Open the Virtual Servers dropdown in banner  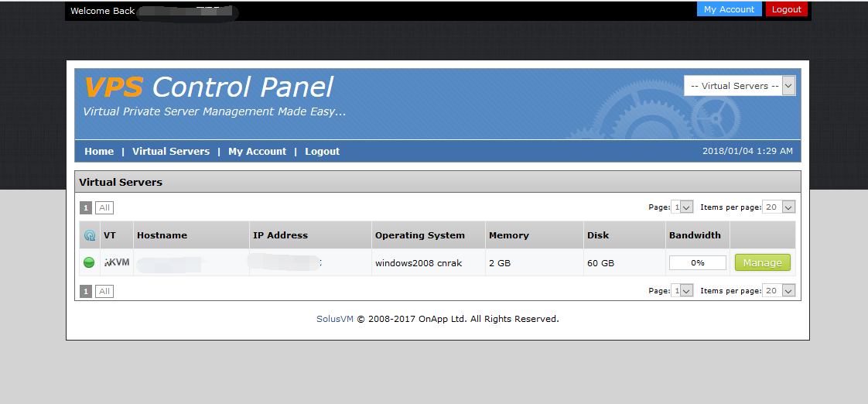(740, 86)
